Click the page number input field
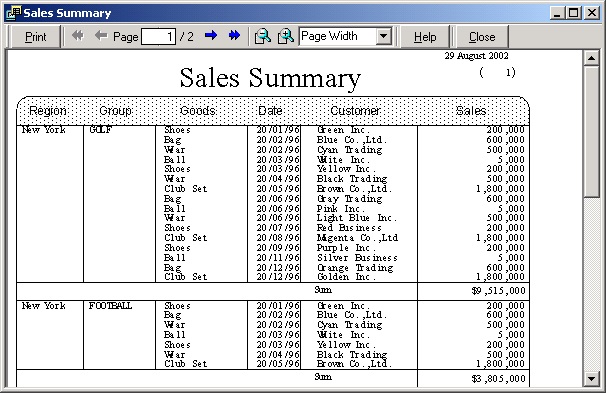The height and width of the screenshot is (393, 606). tap(158, 37)
